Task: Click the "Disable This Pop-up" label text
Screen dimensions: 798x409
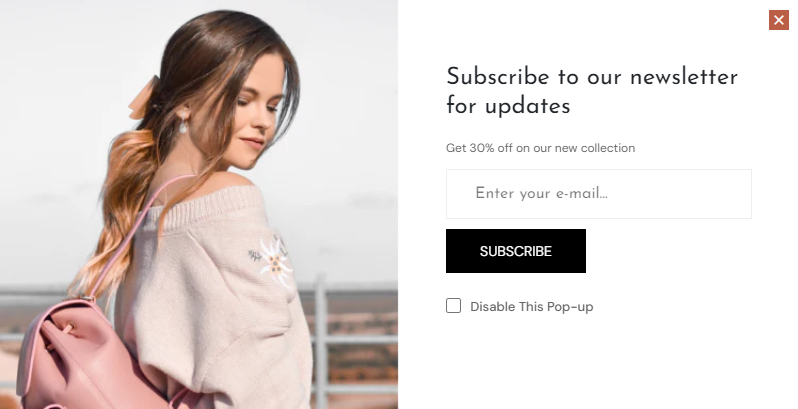Action: pyautogui.click(x=531, y=307)
